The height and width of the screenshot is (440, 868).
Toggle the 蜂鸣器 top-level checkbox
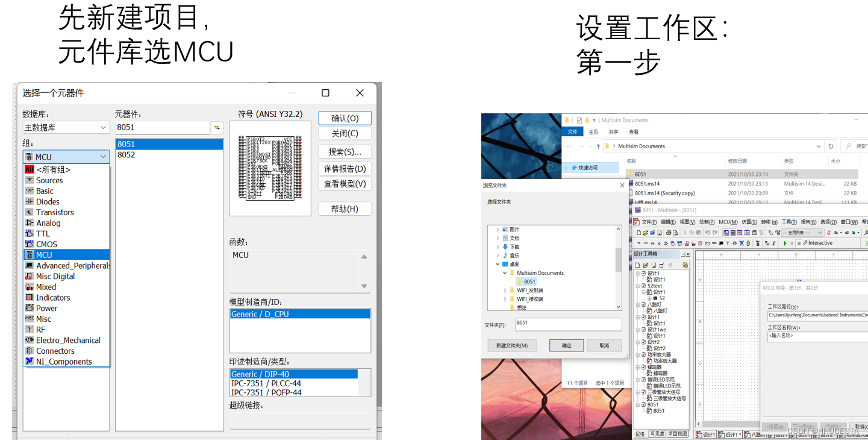tap(643, 367)
